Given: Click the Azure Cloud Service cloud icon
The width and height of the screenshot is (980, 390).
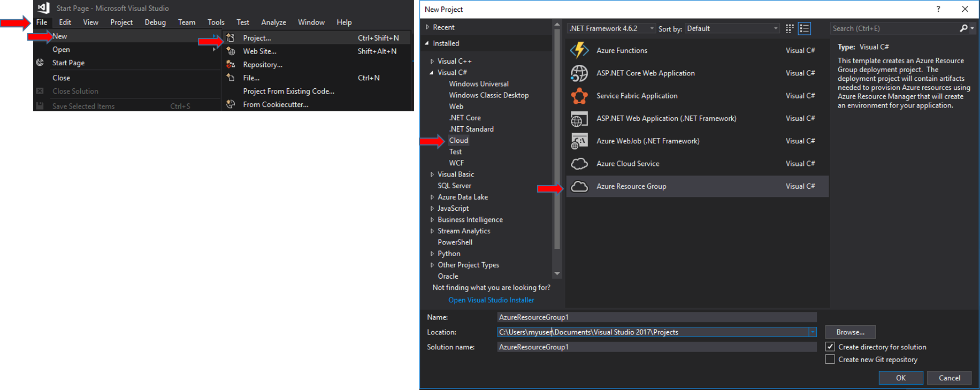Looking at the screenshot, I should point(579,164).
